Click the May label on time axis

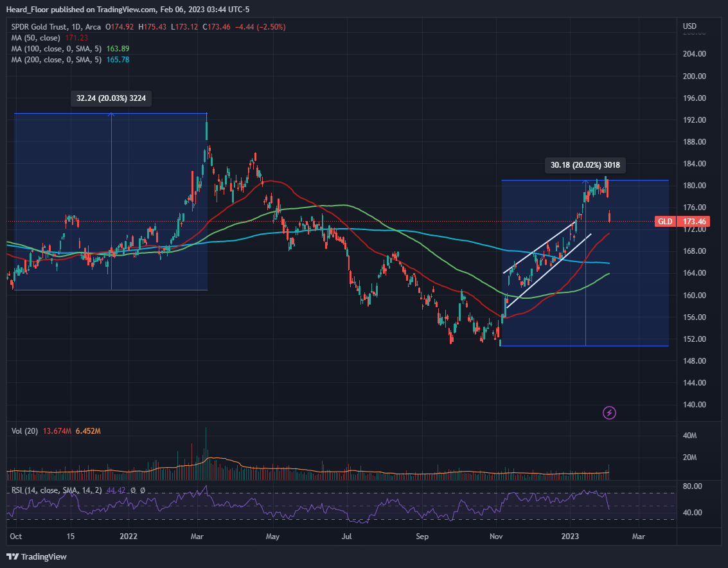[x=272, y=536]
